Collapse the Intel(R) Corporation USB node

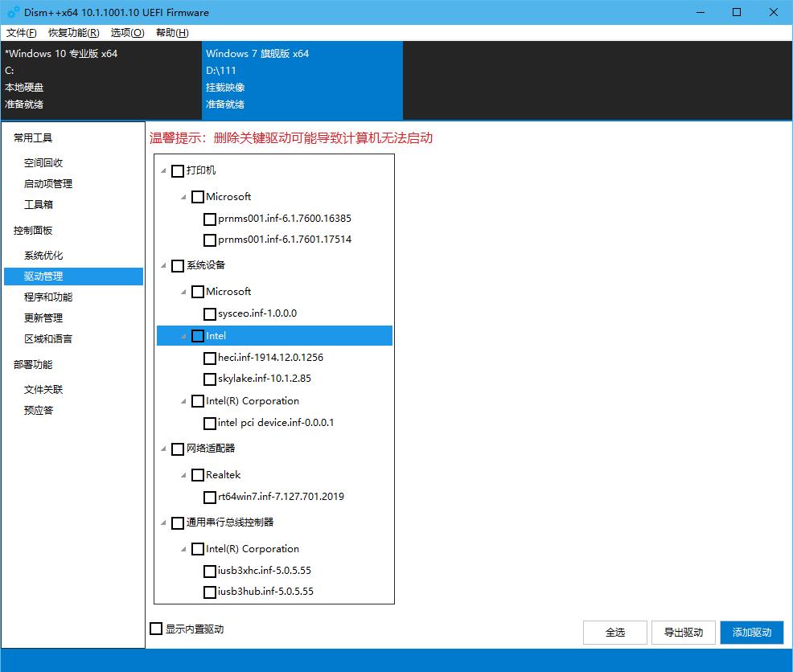point(183,549)
